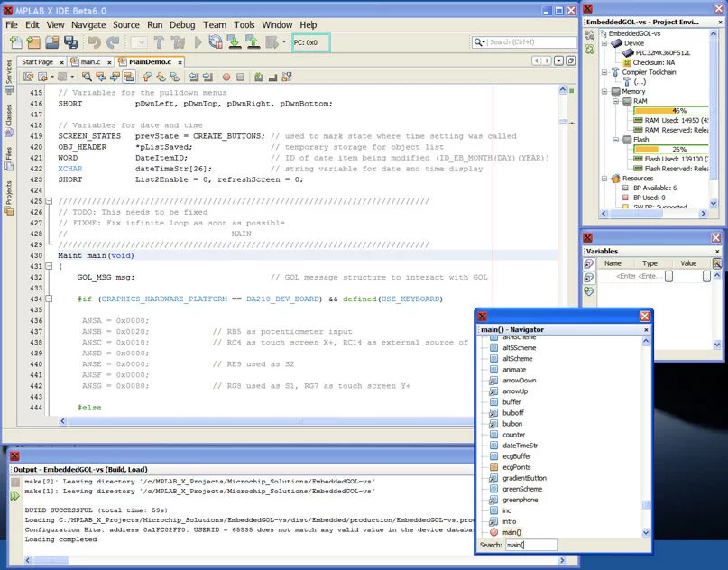The image size is (728, 570).
Task: Switch to the main.c editor tab
Action: [x=90, y=61]
